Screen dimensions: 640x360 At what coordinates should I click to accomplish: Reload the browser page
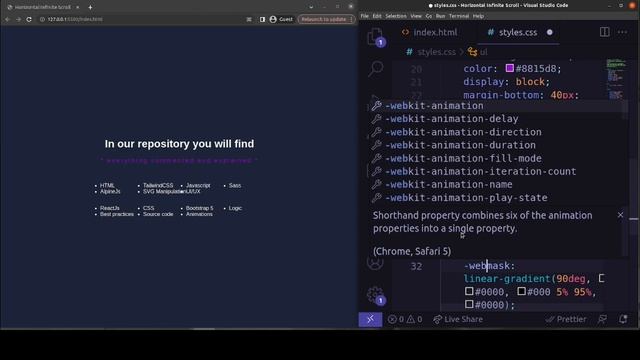click(29, 19)
